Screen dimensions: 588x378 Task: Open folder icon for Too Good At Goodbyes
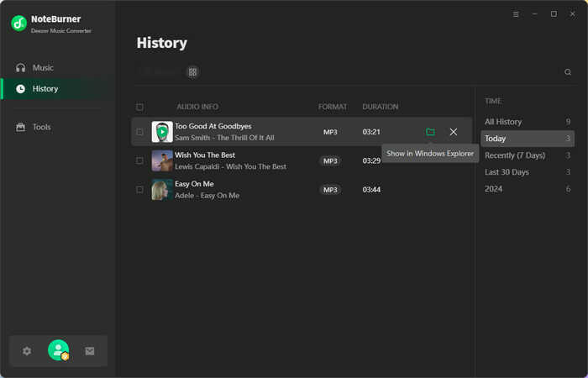click(x=430, y=132)
